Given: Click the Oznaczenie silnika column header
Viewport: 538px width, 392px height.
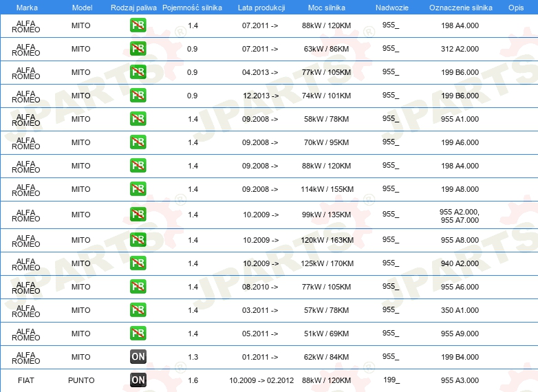Looking at the screenshot, I should click(x=460, y=8).
